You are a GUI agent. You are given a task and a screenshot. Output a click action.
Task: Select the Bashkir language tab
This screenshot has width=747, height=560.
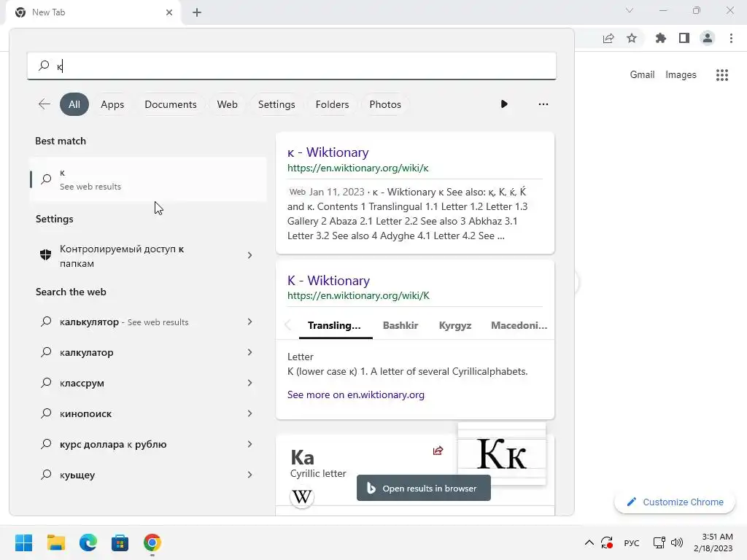point(400,326)
